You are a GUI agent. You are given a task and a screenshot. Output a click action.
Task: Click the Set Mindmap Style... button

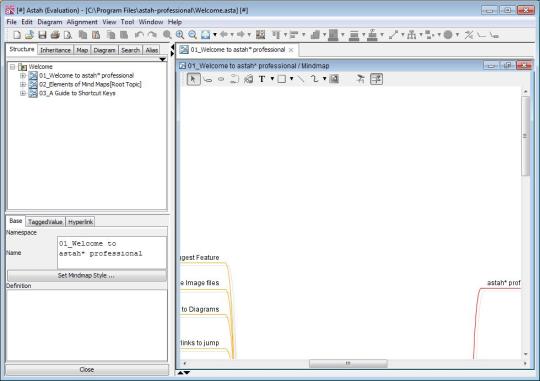click(86, 276)
